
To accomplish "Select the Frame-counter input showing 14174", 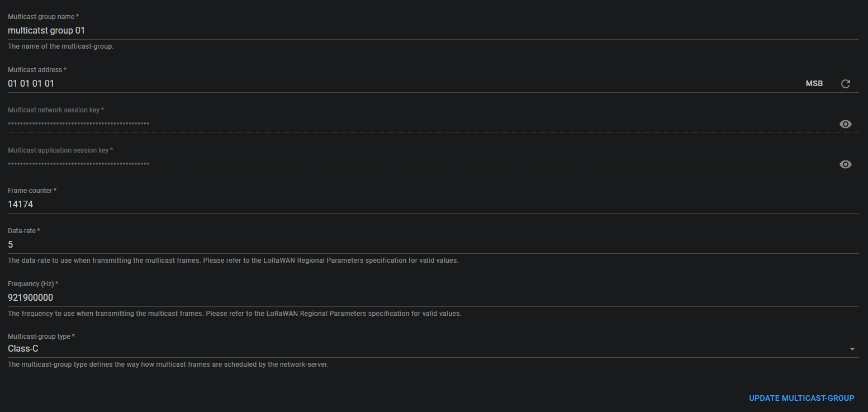I will (x=224, y=204).
